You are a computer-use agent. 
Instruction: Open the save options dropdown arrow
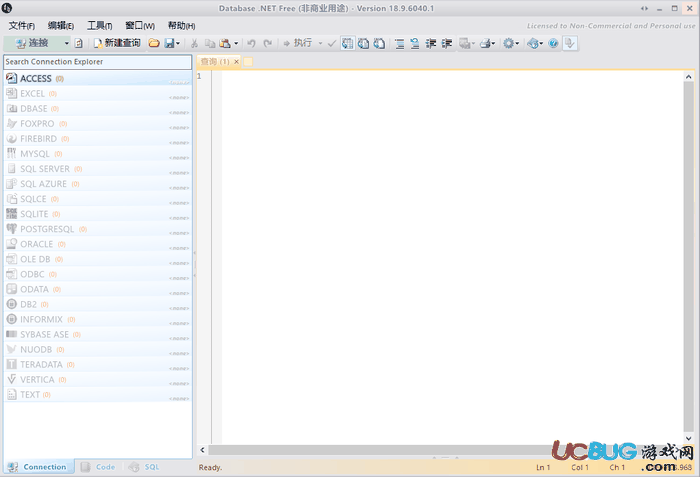point(178,43)
